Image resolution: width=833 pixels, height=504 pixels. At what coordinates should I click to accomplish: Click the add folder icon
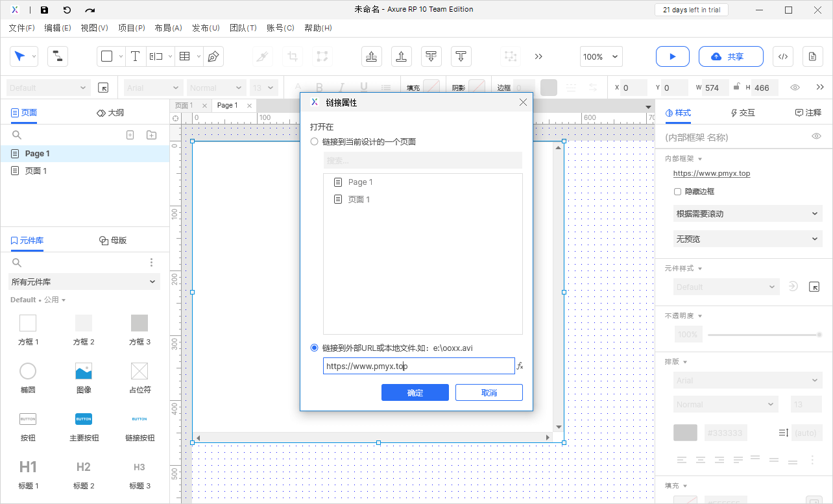(x=151, y=135)
